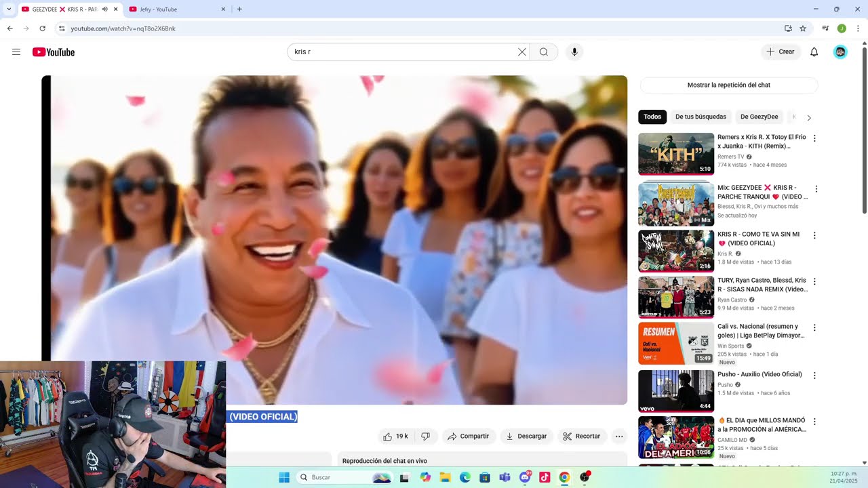Select the Todos filter chip
868x488 pixels.
[x=652, y=117]
